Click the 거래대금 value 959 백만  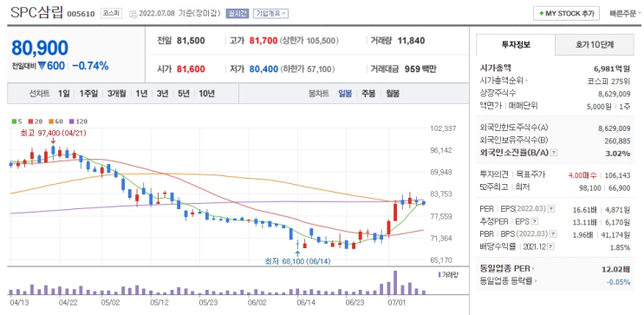tap(420, 69)
